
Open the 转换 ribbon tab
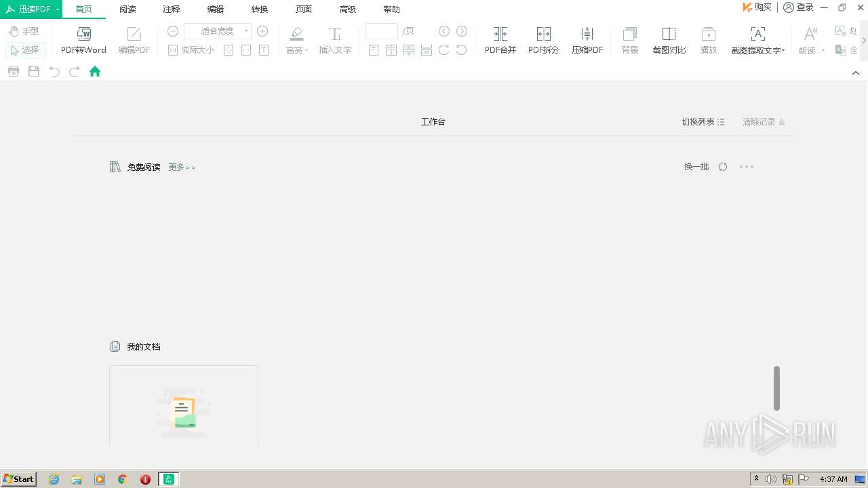(260, 9)
